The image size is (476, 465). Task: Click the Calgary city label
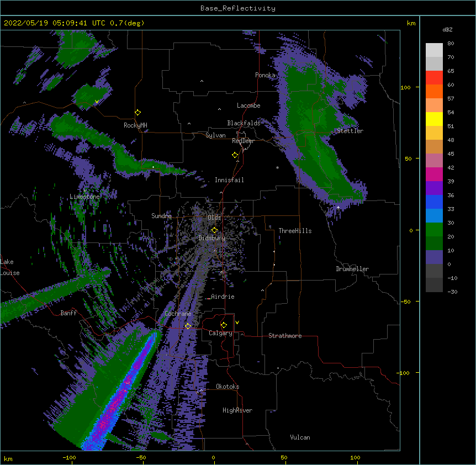(x=220, y=333)
